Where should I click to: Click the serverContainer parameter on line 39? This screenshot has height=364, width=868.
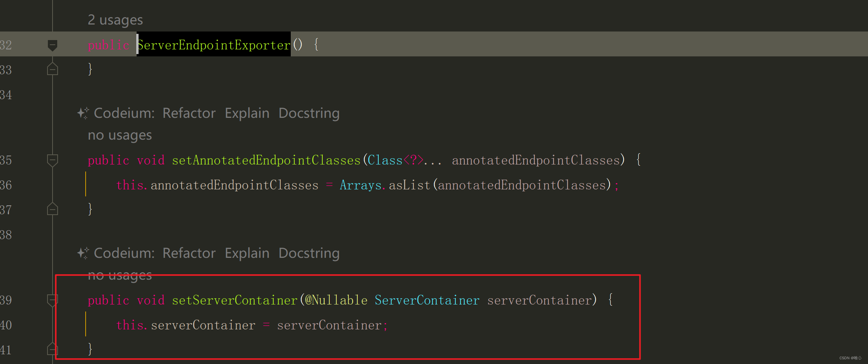click(539, 300)
